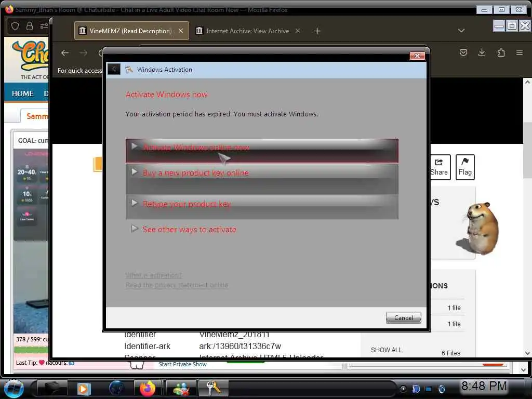Open Read the privacy statement online link
532x399 pixels.
[x=177, y=285]
